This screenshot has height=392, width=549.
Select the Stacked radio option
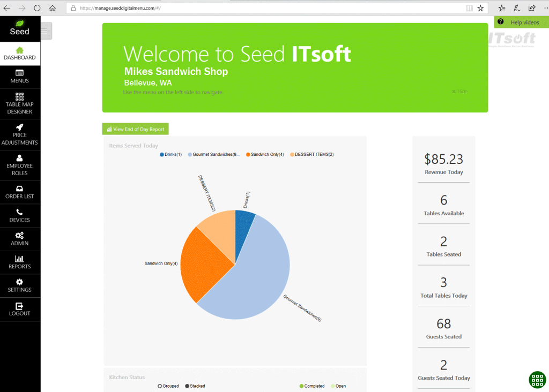click(x=187, y=386)
